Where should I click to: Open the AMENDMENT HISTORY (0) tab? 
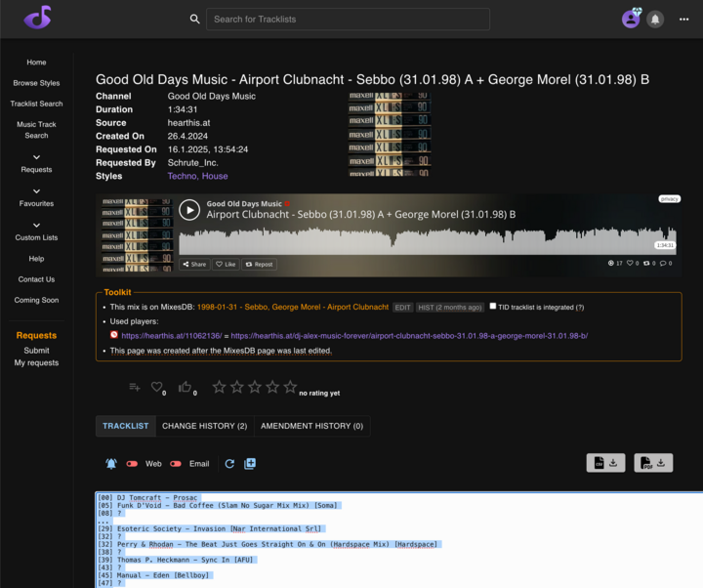point(312,426)
